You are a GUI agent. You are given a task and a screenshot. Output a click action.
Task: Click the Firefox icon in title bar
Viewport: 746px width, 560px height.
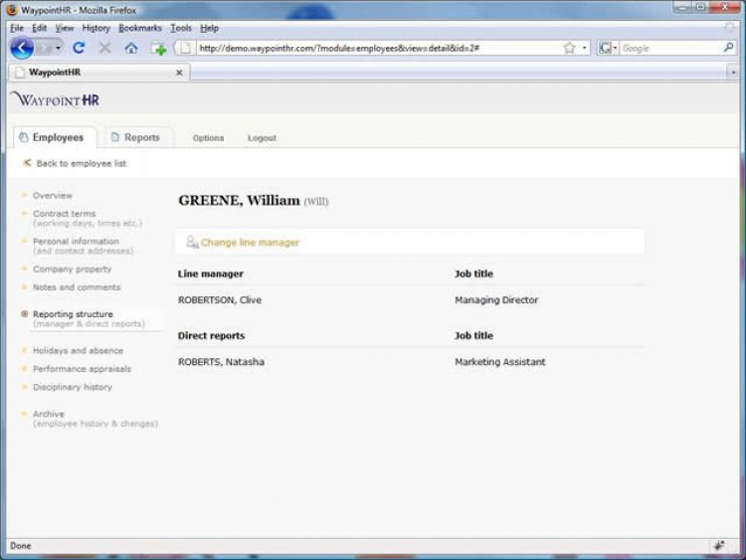point(12,10)
